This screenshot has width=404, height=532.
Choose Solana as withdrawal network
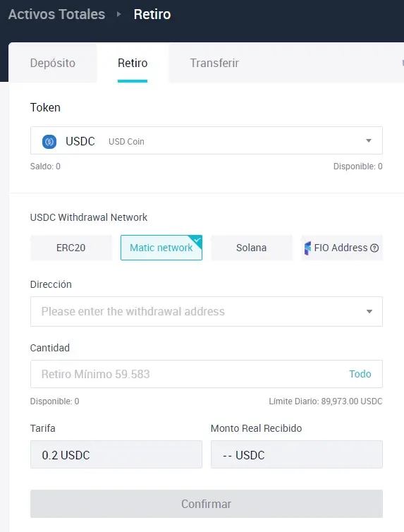coord(252,248)
